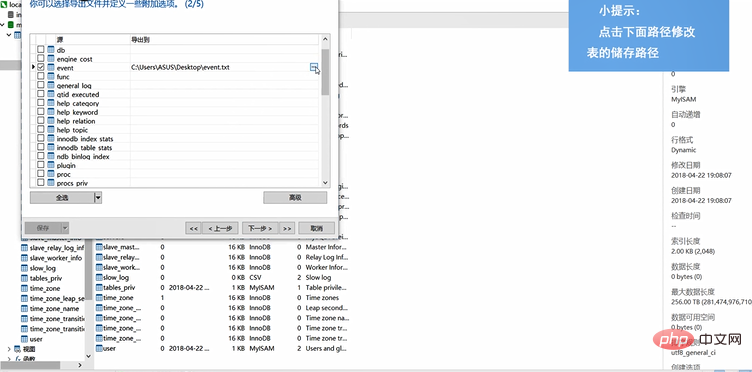Click the slave_relay... table icon in object list
This screenshot has width=752, height=372.
pyautogui.click(x=99, y=257)
